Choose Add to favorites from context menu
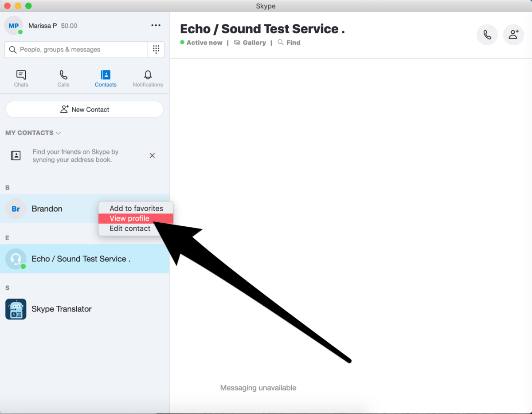 click(x=136, y=208)
